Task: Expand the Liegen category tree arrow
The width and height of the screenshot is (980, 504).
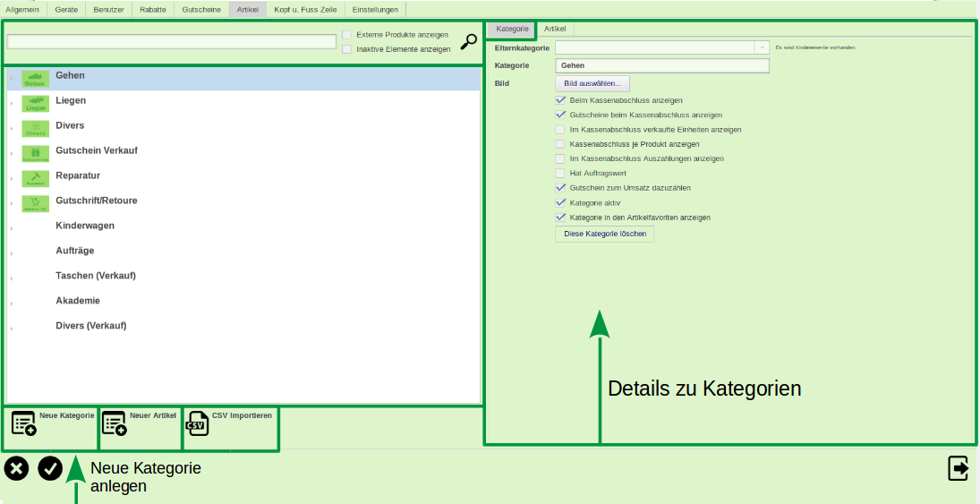Action: [x=12, y=105]
